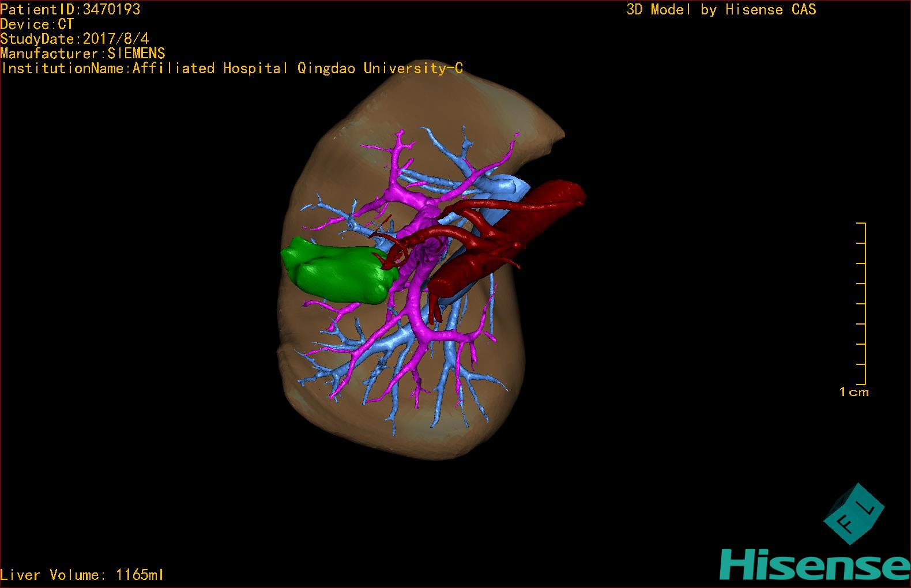This screenshot has width=911, height=588.
Task: Click the InstitutionName text line
Action: point(232,69)
